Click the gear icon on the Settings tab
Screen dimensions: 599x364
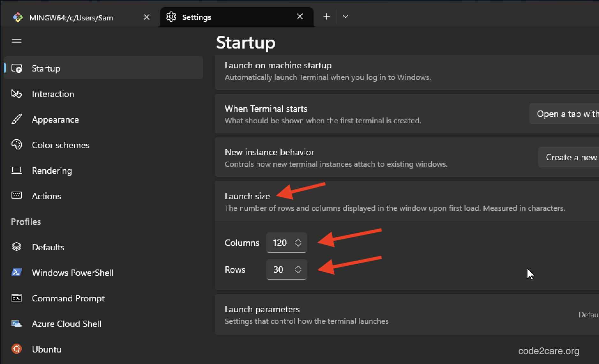point(171,17)
